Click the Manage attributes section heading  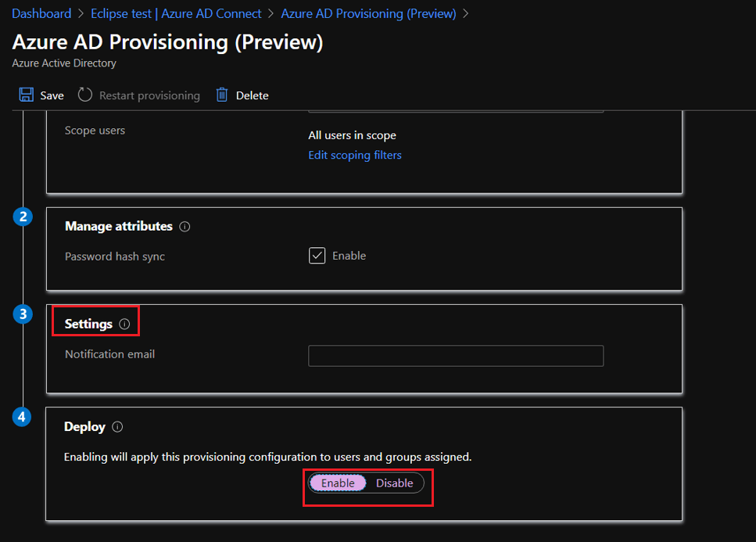point(118,226)
